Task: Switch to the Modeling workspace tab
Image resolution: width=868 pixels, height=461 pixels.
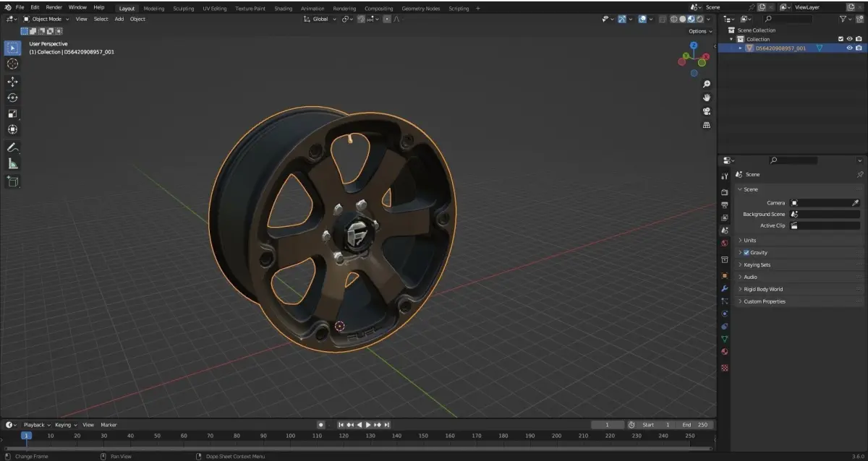Action: click(154, 9)
